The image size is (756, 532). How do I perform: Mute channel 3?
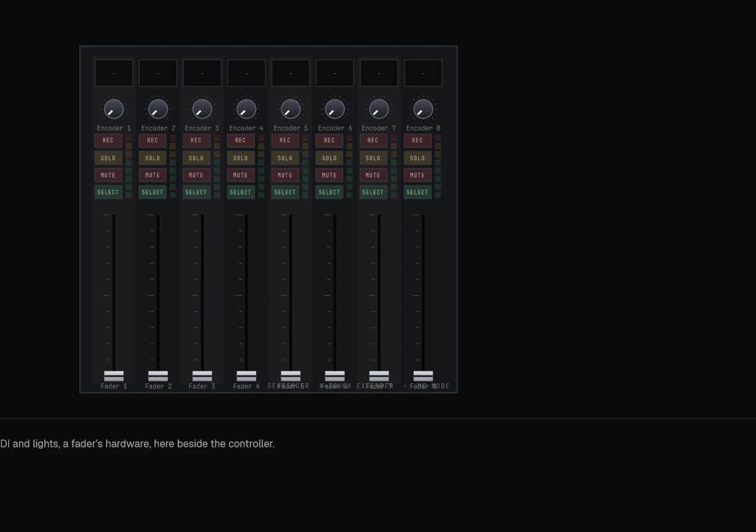click(196, 175)
